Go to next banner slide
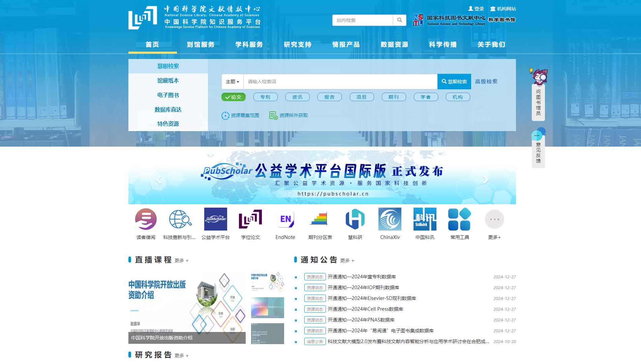The width and height of the screenshot is (641, 364). pyautogui.click(x=485, y=180)
